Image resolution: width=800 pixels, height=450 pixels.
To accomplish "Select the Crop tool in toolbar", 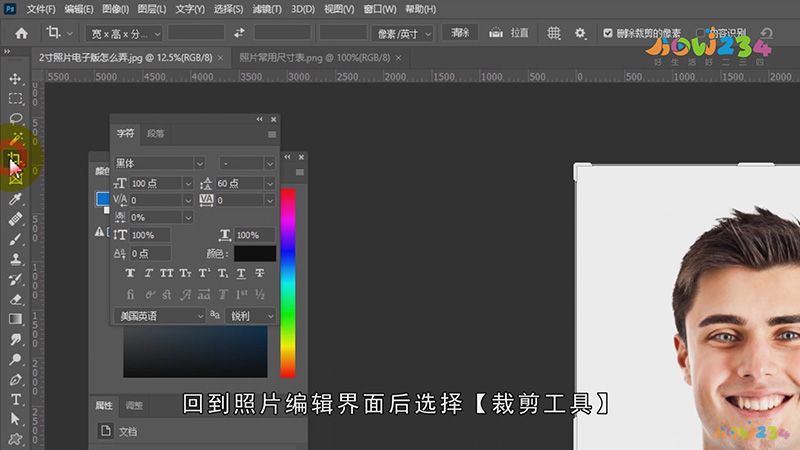I will point(14,159).
